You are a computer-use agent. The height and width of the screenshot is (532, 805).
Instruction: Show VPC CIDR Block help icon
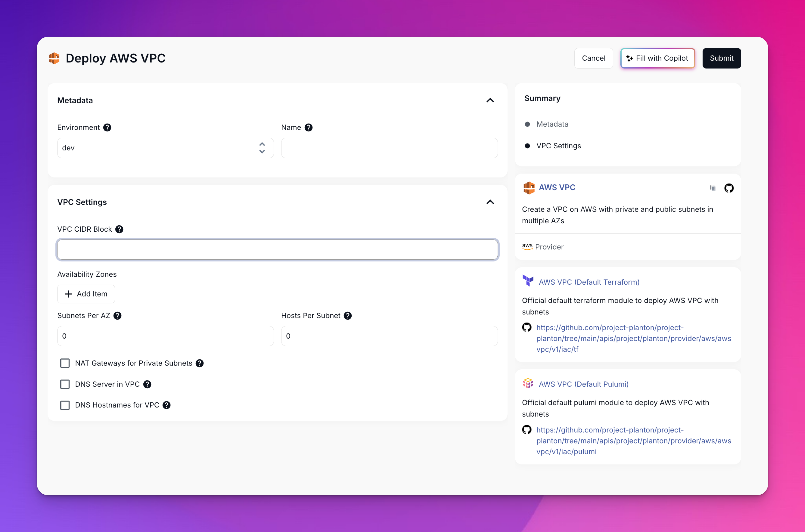[119, 229]
